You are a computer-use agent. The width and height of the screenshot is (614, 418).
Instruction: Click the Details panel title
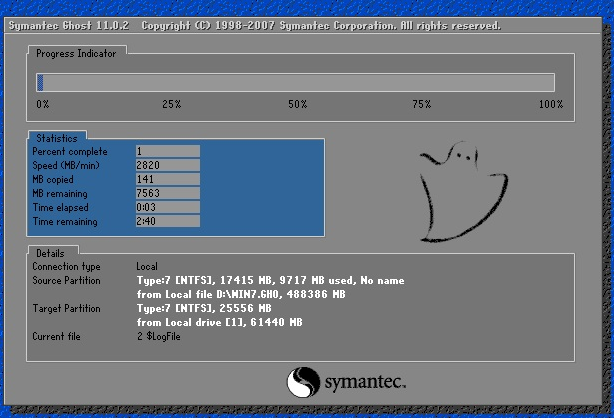pos(50,253)
